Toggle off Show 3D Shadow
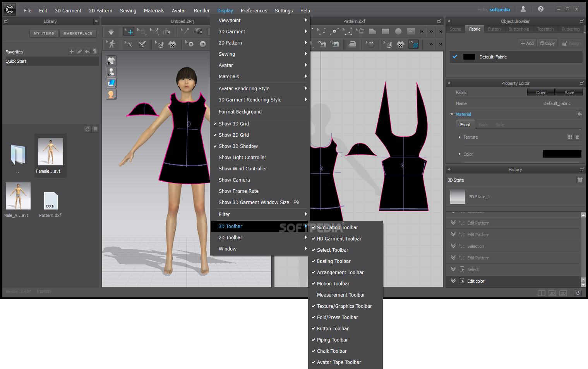588x369 pixels. [x=238, y=146]
